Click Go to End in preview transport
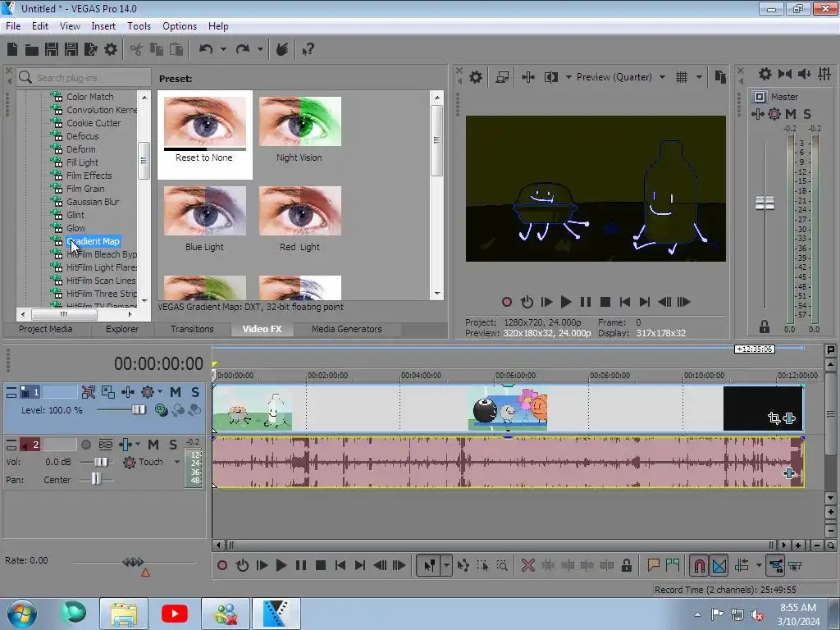 pyautogui.click(x=645, y=302)
